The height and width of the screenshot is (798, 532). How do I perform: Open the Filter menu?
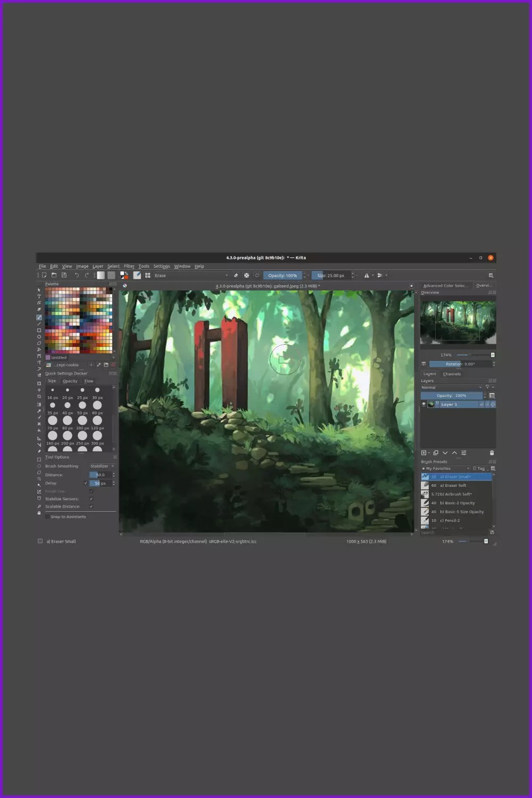129,266
